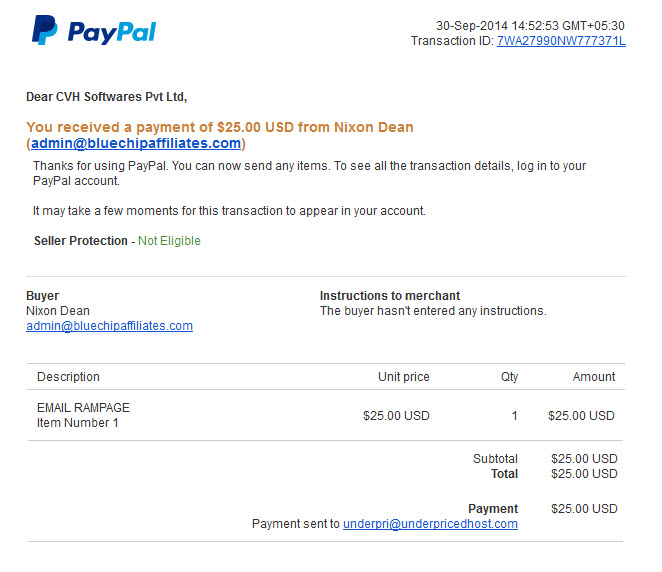The width and height of the screenshot is (662, 572).
Task: Click admin@bluechipaffiliates.com in the orange heading
Action: 136,143
